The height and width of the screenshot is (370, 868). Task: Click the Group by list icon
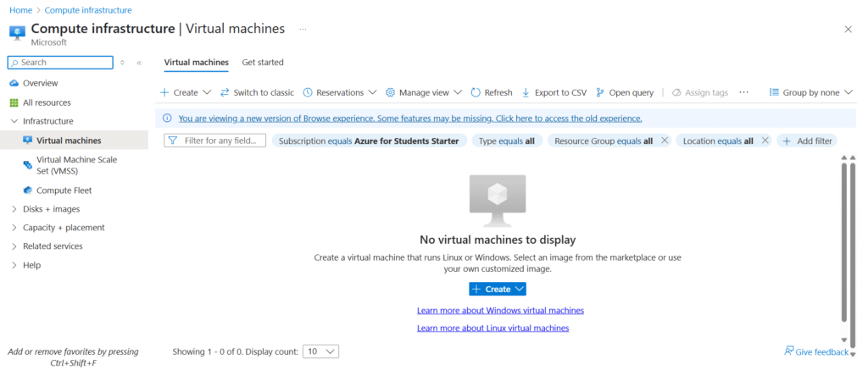(775, 92)
